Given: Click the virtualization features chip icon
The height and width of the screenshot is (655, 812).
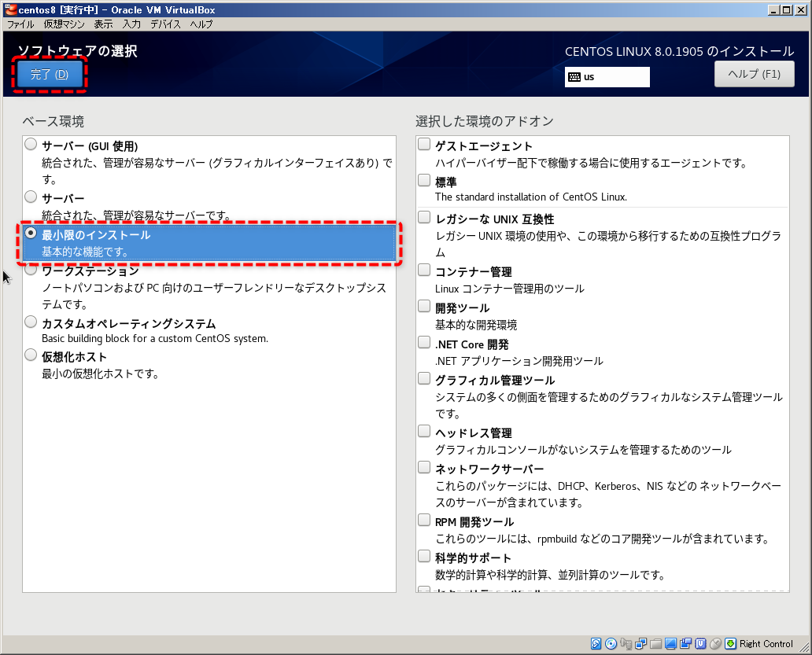Looking at the screenshot, I should (702, 643).
